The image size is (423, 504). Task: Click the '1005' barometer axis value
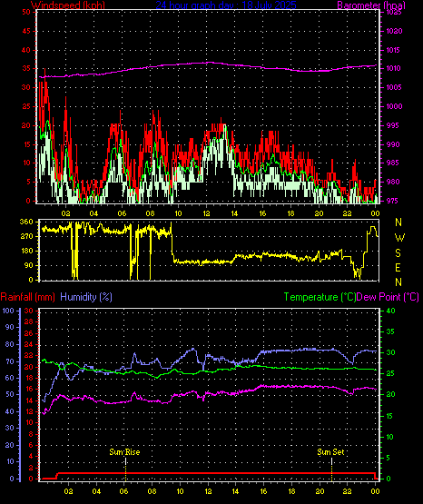394,87
